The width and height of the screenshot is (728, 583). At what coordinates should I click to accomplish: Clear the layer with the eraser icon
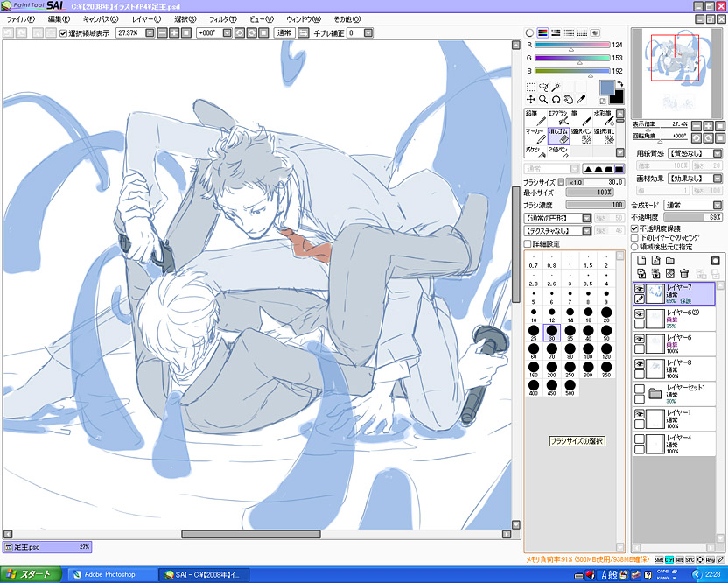click(x=669, y=274)
